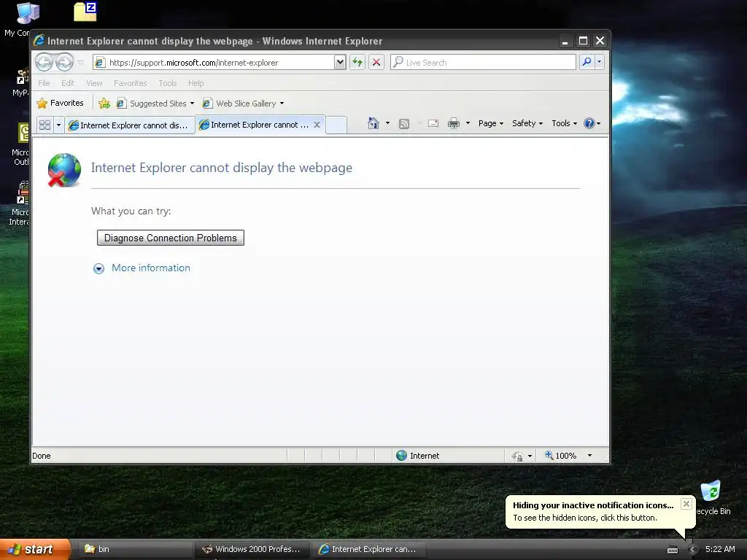Image resolution: width=747 pixels, height=560 pixels.
Task: Open the File menu
Action: click(x=44, y=83)
